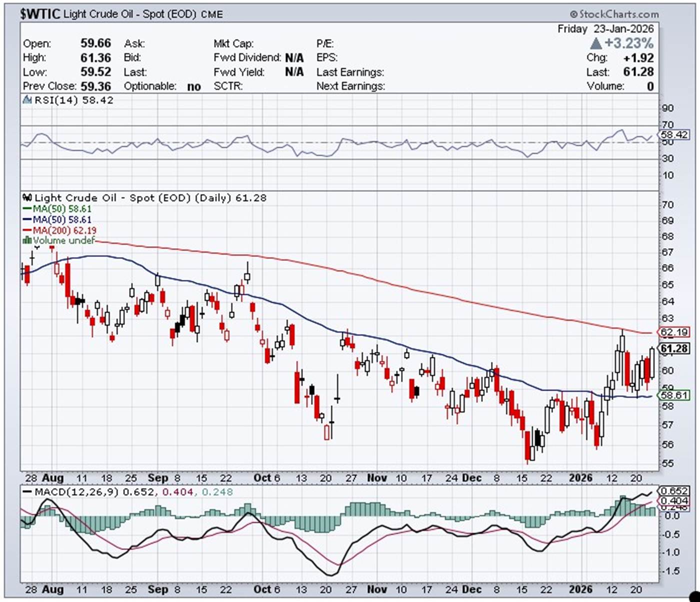Screen dimensions: 700x602
Task: Click the $WTIC ticker symbol title
Action: click(40, 14)
